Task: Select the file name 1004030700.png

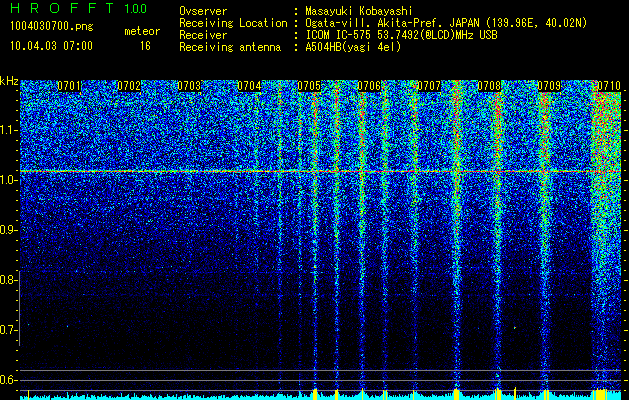Action: coord(52,27)
